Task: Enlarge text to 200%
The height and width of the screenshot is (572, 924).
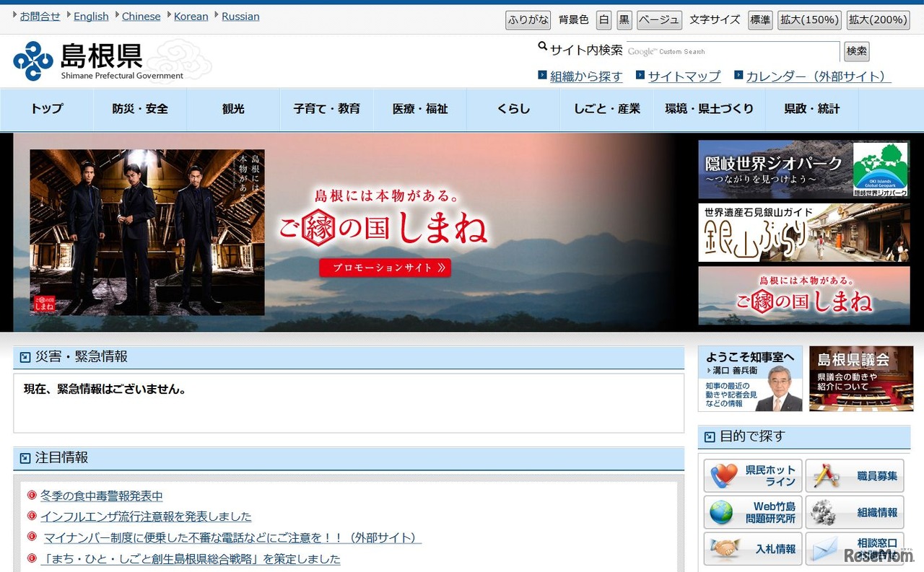Action: pos(878,20)
